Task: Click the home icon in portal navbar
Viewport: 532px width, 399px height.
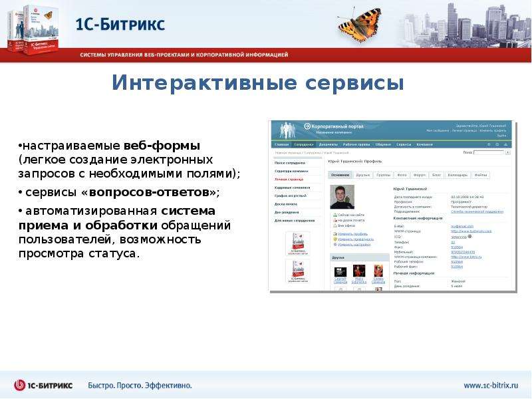Action: (489, 144)
